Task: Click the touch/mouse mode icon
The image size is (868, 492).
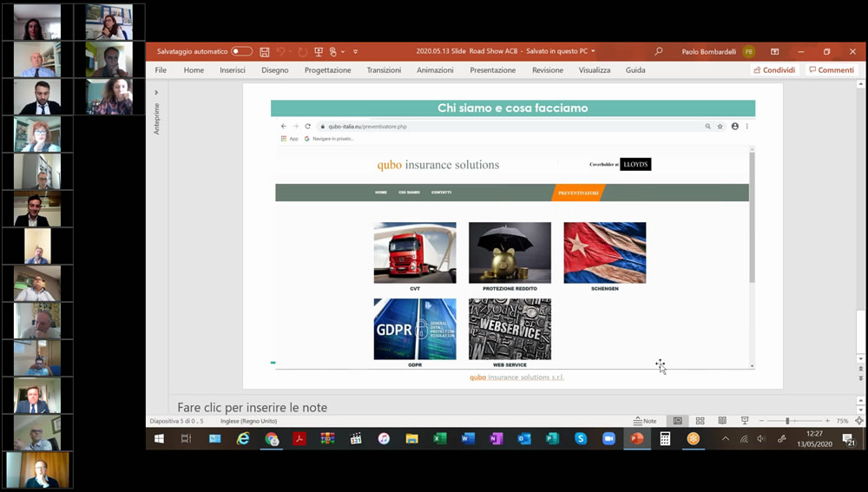Action: (332, 51)
